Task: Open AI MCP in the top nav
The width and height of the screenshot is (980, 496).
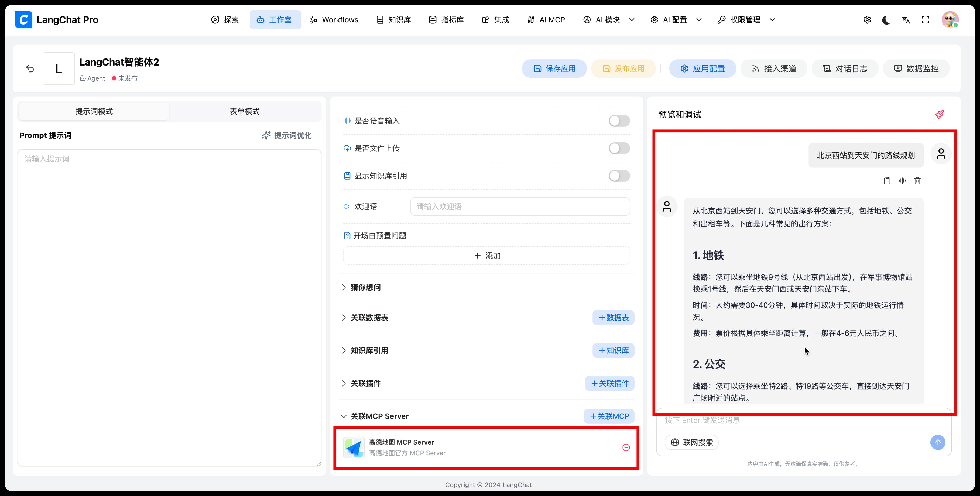Action: [546, 20]
